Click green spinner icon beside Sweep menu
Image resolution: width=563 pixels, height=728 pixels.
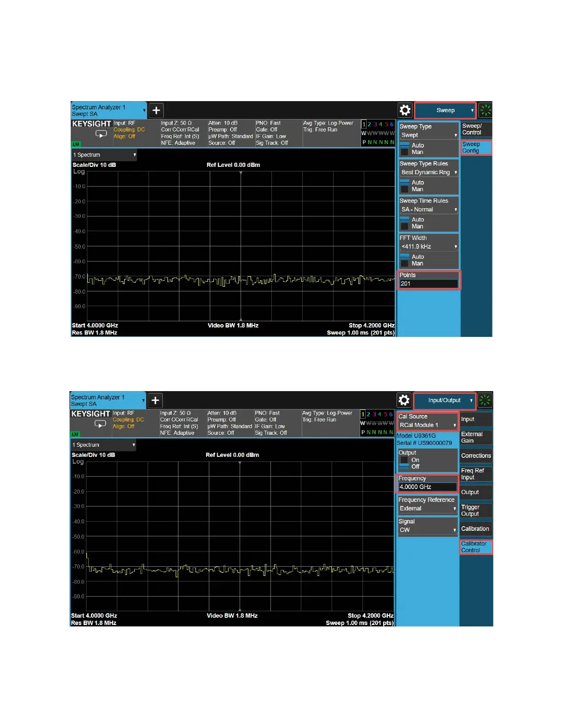(485, 110)
